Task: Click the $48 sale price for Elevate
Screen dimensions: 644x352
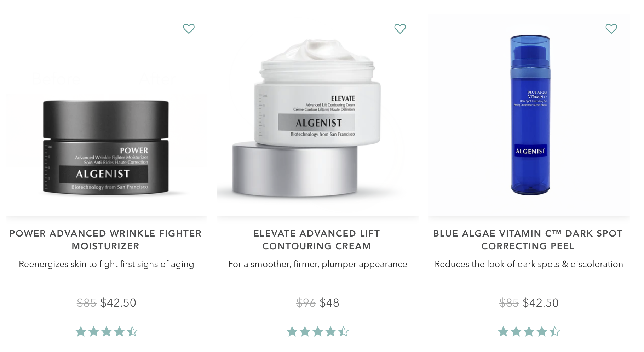Action: (329, 303)
